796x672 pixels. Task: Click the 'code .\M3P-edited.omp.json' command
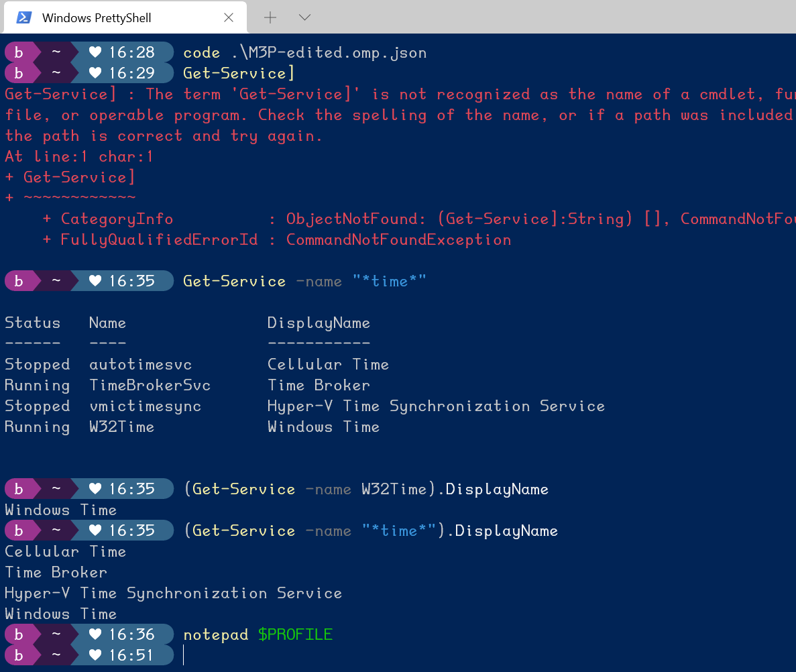click(x=304, y=52)
